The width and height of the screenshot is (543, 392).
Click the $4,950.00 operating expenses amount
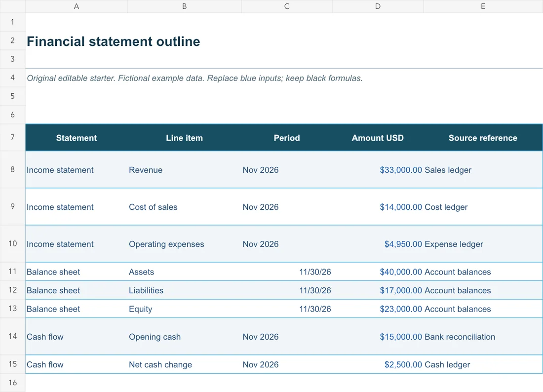pos(403,244)
